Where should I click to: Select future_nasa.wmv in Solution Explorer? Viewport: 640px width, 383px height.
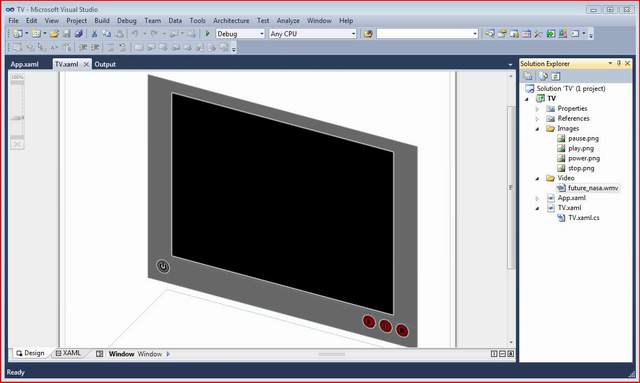pyautogui.click(x=593, y=188)
